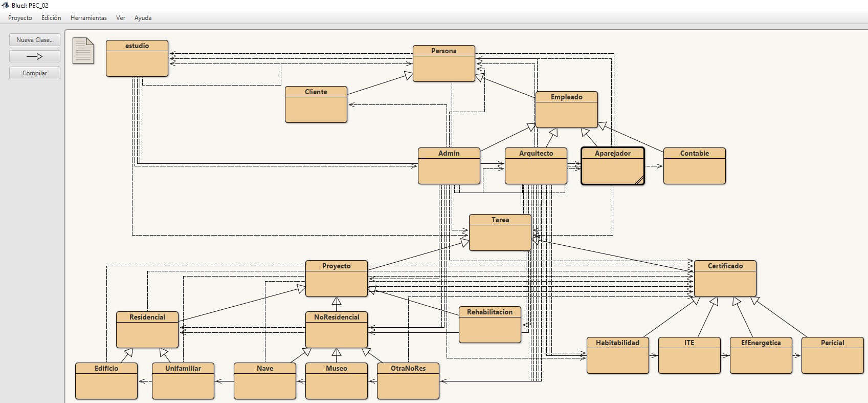Select the Proyecto class box
This screenshot has height=403, width=868.
click(337, 279)
